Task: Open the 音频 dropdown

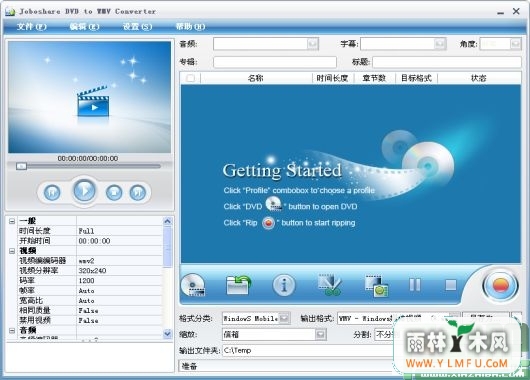Action: tap(313, 44)
